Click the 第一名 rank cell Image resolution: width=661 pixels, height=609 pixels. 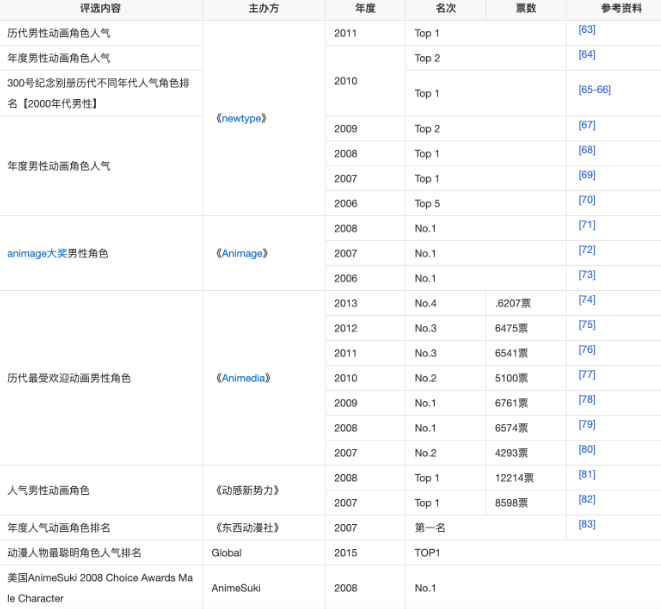(486, 528)
